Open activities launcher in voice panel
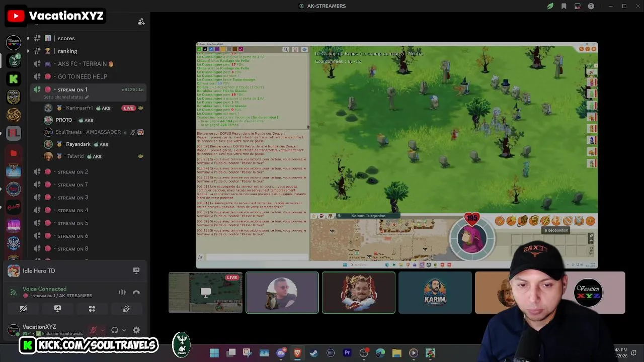644x362 pixels. point(92,309)
